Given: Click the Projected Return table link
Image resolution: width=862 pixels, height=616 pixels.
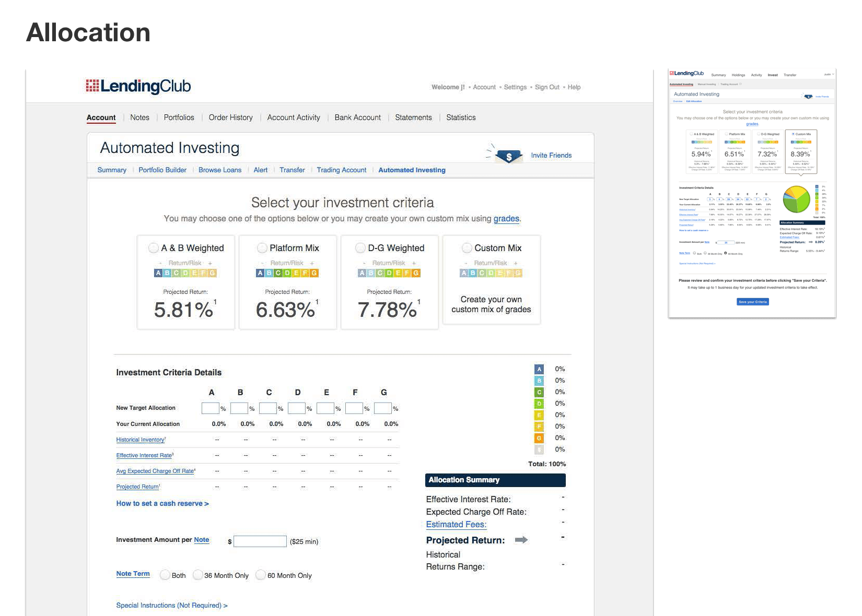Looking at the screenshot, I should pos(138,487).
